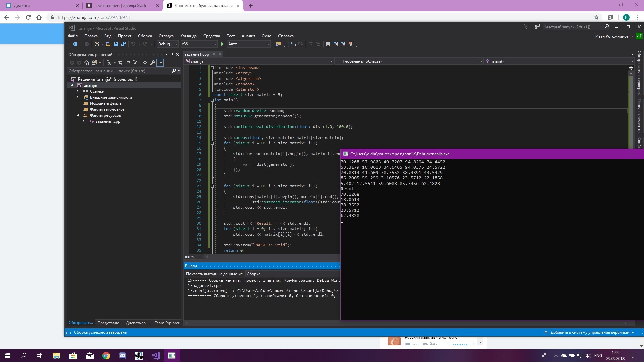Open the Отладка menu

pyautogui.click(x=166, y=36)
